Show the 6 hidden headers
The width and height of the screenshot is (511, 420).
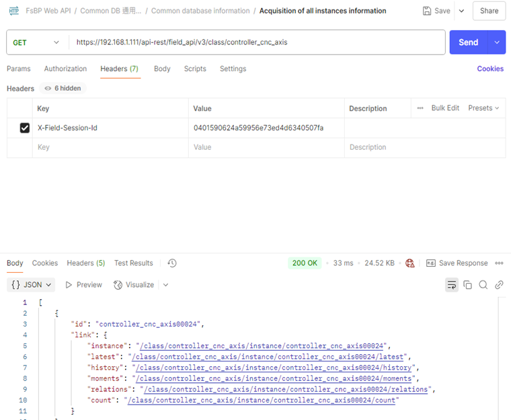(63, 88)
